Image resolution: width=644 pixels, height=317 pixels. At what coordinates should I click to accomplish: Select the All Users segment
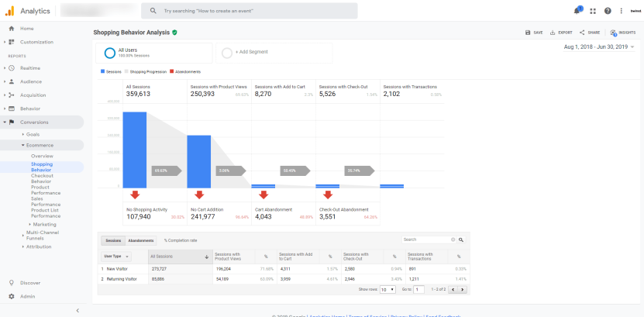(154, 53)
